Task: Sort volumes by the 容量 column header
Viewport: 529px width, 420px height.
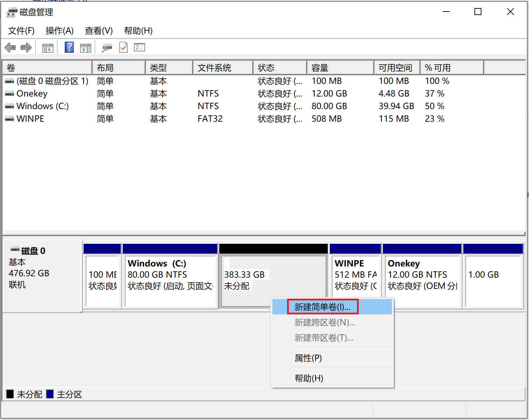Action: click(340, 68)
